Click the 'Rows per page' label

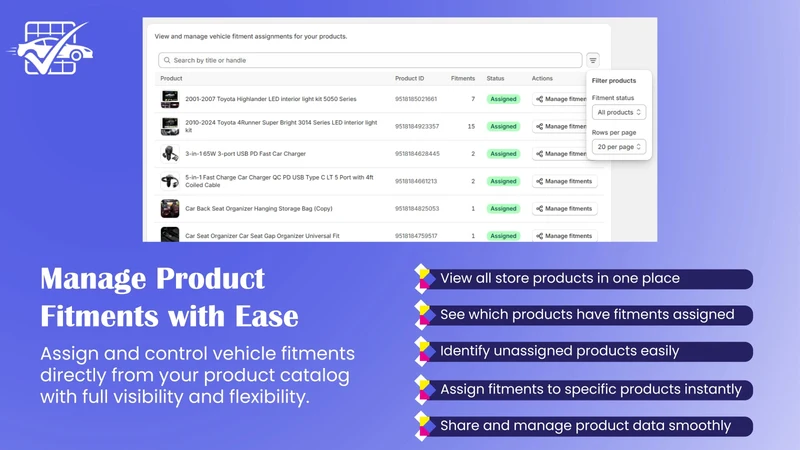614,133
